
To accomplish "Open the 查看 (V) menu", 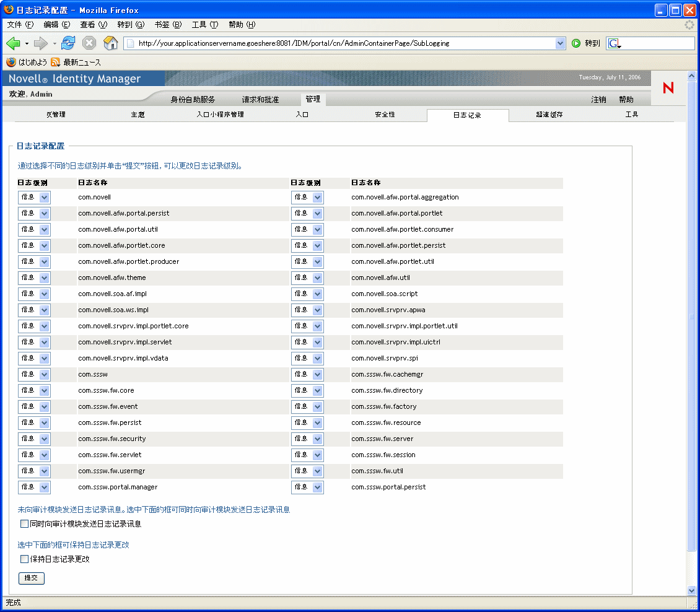I will click(x=94, y=25).
